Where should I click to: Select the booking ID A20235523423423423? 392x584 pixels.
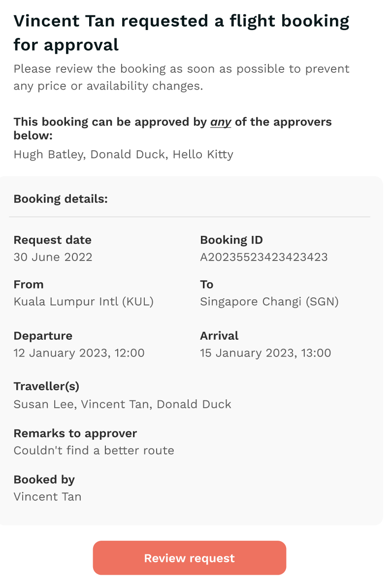click(x=264, y=257)
